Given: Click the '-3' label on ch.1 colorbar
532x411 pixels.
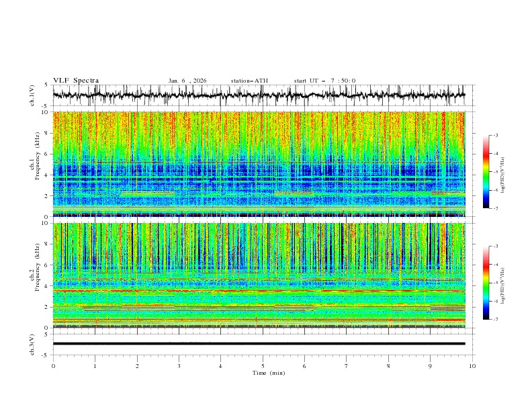Looking at the screenshot, I should tap(495, 135).
